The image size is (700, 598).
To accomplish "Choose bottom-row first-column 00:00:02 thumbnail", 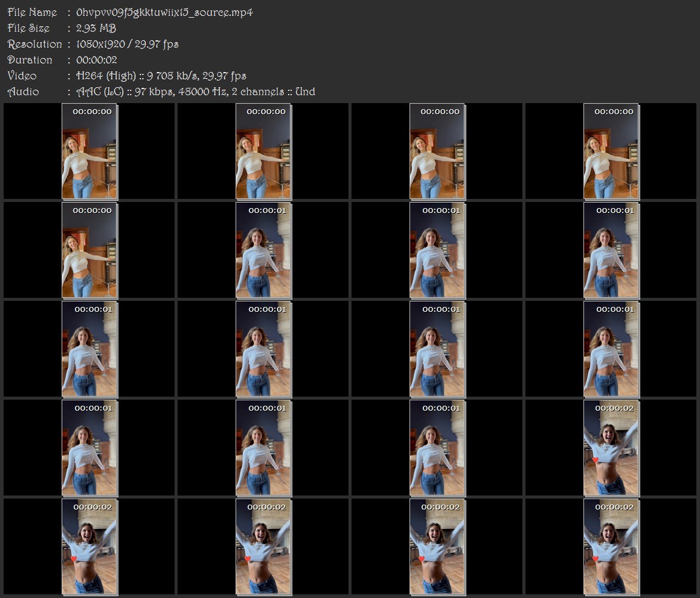I will click(x=90, y=547).
